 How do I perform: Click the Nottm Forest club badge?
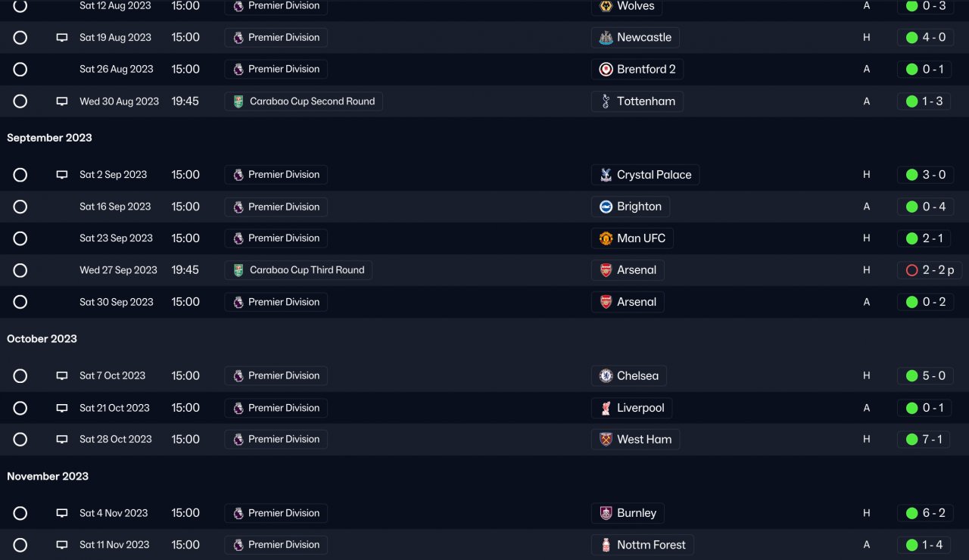[606, 545]
